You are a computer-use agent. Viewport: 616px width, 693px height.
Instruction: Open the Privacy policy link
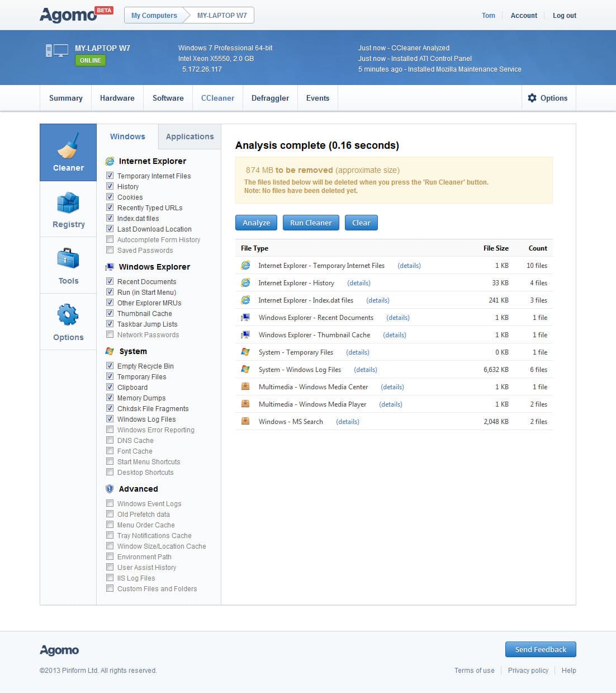point(528,671)
